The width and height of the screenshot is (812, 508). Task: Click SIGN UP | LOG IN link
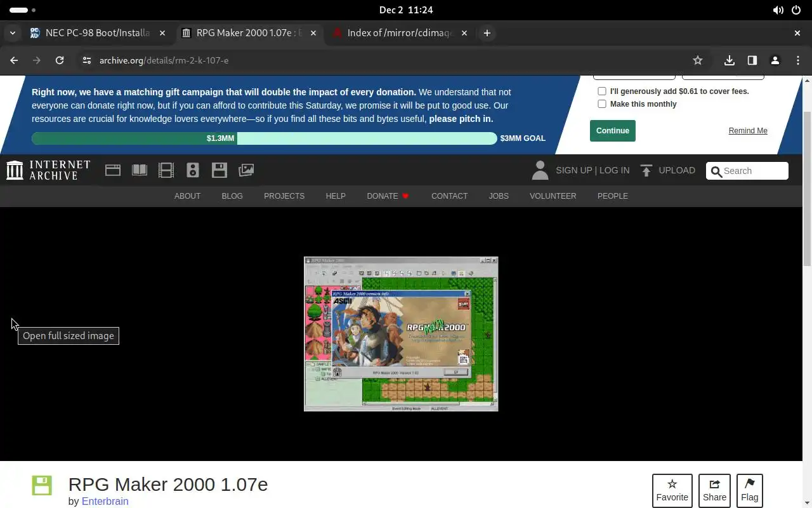pos(593,170)
